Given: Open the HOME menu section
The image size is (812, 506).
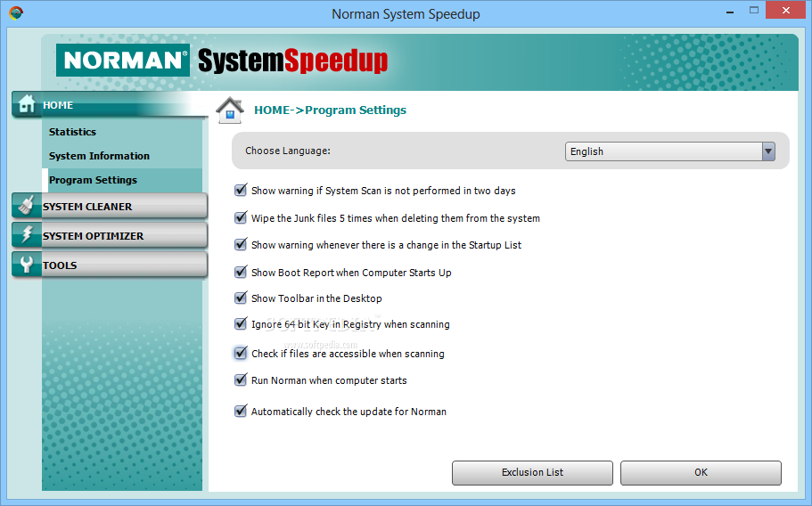Looking at the screenshot, I should click(110, 105).
